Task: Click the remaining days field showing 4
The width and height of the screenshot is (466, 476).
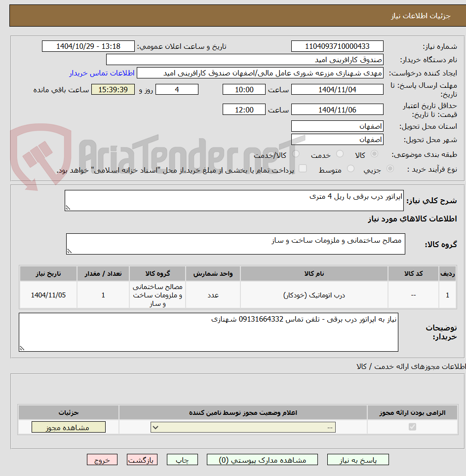Action: (177, 90)
